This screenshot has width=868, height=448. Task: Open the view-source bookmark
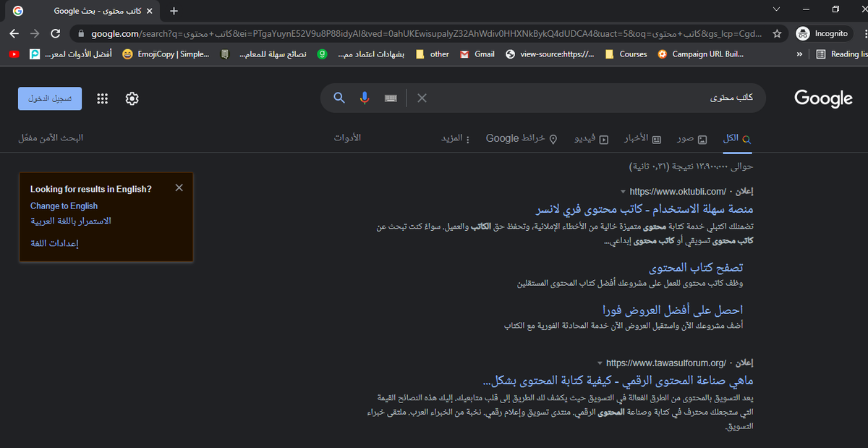pyautogui.click(x=550, y=54)
